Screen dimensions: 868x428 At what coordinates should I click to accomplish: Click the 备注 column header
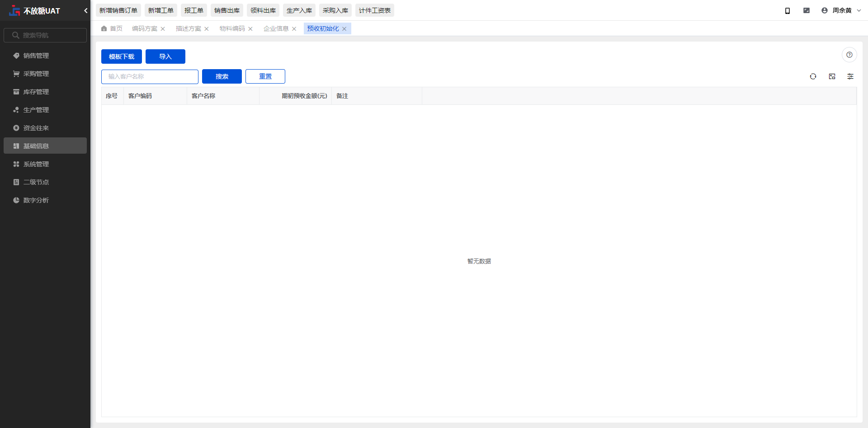[x=377, y=96]
